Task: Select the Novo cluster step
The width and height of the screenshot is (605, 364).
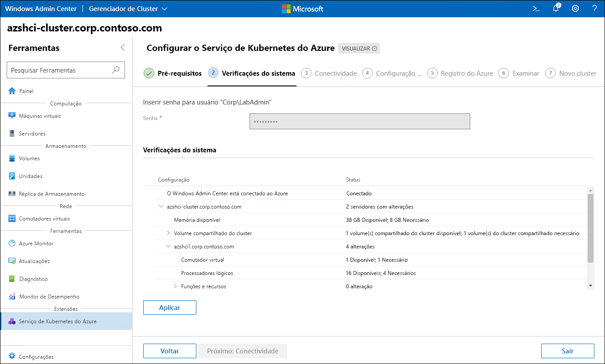Action: tap(571, 73)
